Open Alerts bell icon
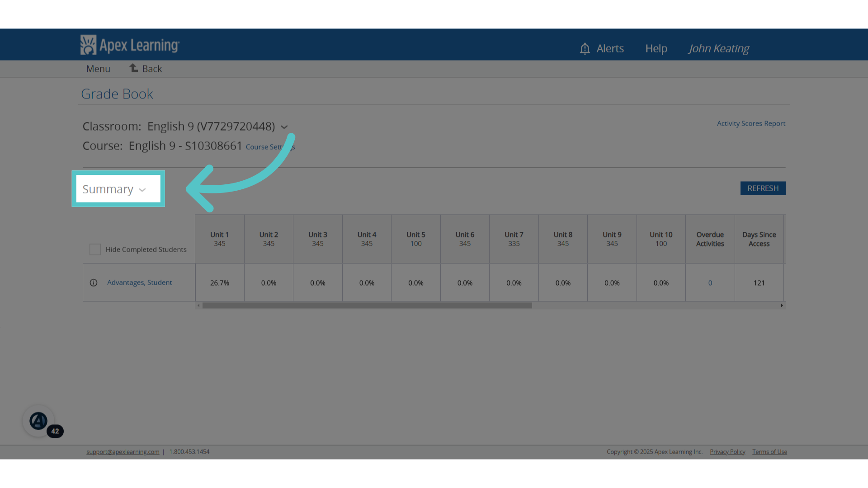This screenshot has height=488, width=868. (585, 48)
